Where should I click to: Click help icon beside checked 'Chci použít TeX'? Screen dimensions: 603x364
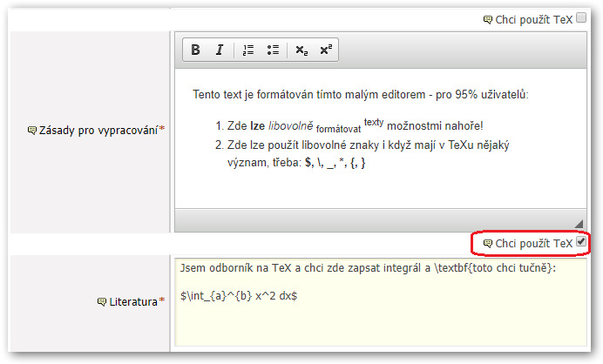tap(488, 243)
